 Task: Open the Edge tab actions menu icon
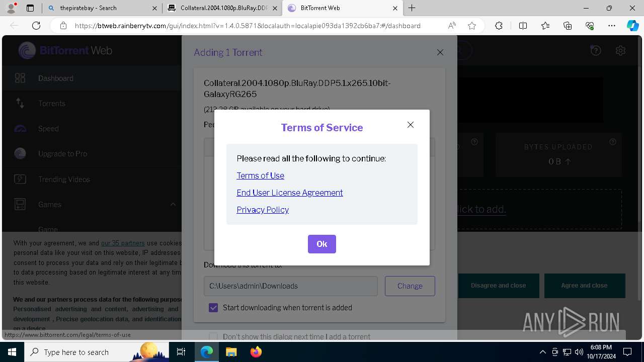(30, 8)
